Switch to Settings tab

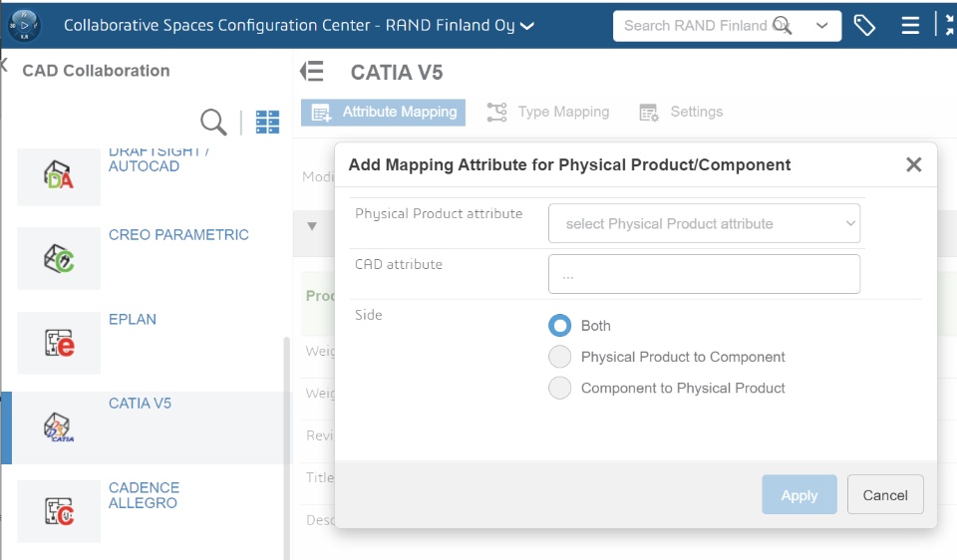[x=681, y=113]
